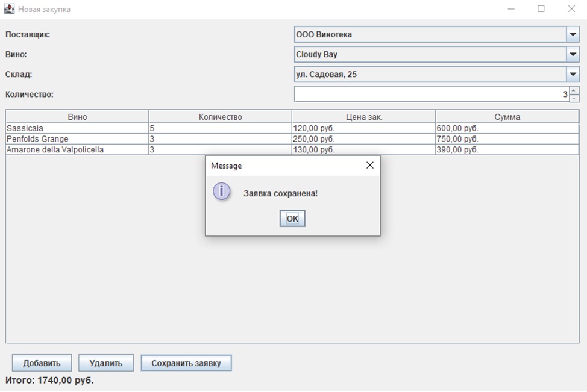Click the Java app icon in title bar
Image resolution: width=587 pixels, height=392 pixels.
click(9, 9)
